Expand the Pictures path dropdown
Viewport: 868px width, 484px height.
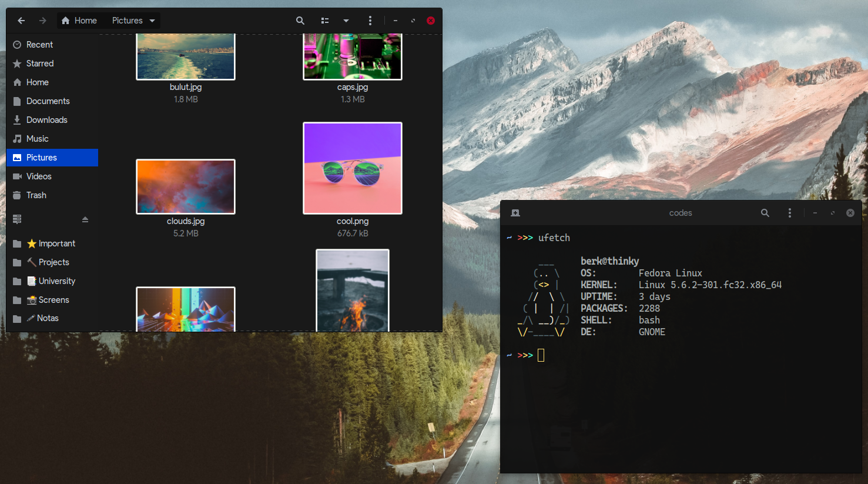pyautogui.click(x=152, y=21)
